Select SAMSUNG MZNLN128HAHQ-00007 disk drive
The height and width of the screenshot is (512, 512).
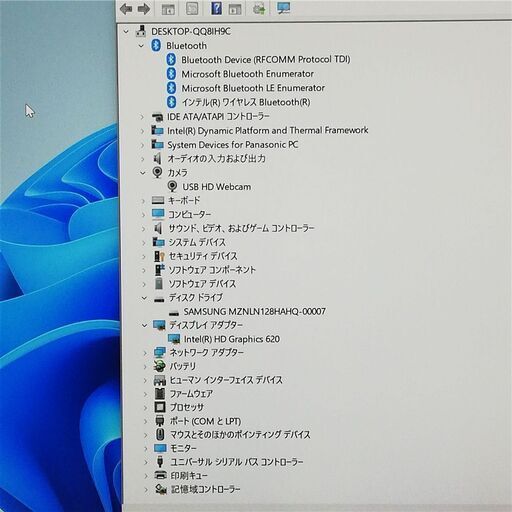[254, 311]
